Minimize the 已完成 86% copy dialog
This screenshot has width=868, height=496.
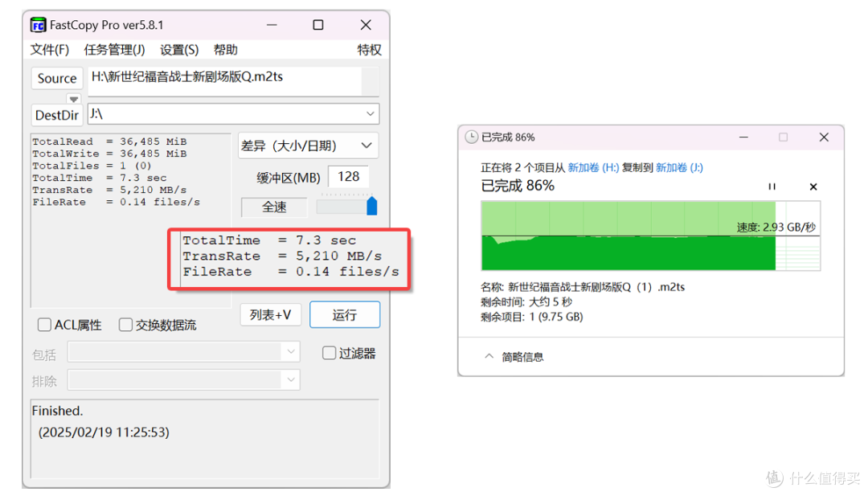click(x=743, y=137)
